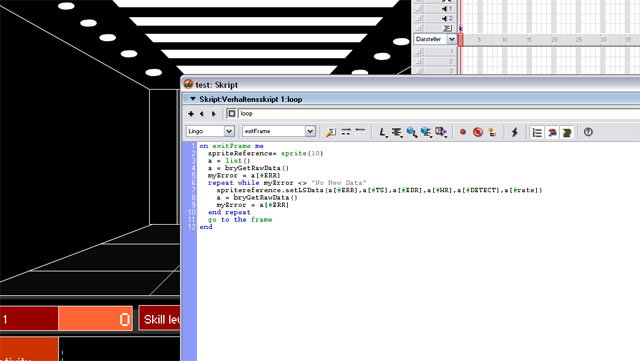Click frame 10 in the score timeline ruler
The width and height of the screenshot is (640, 361).
pyautogui.click(x=504, y=40)
